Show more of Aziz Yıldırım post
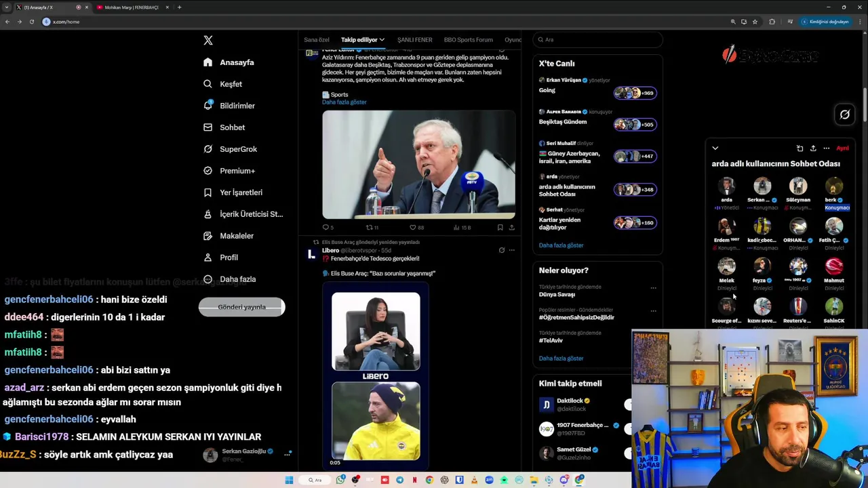The height and width of the screenshot is (488, 868). 344,102
